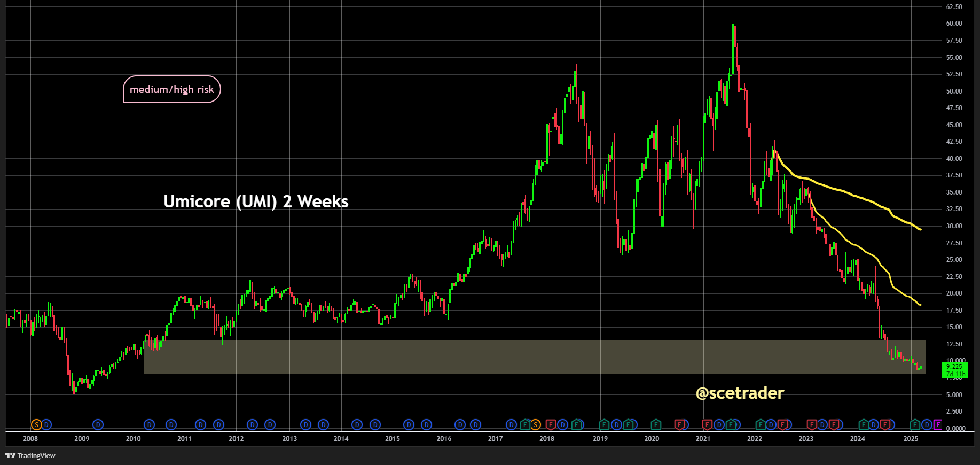980x465 pixels.
Task: Select the red earnings marker in early 2018
Action: pos(551,425)
